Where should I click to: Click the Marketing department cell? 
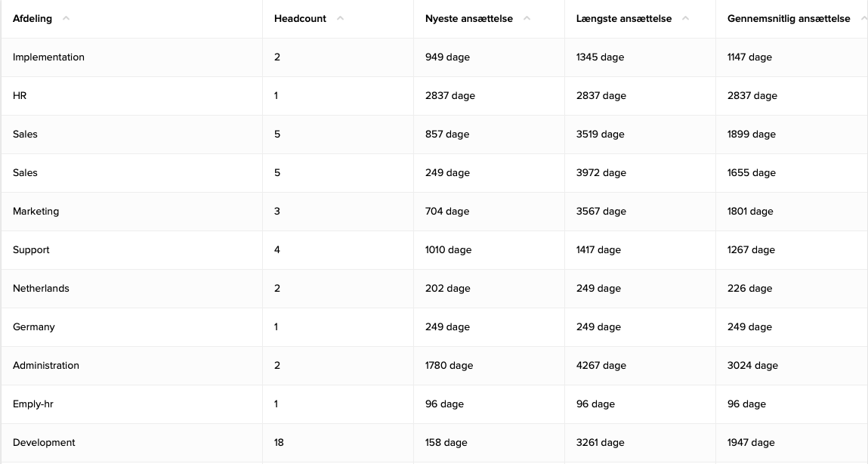[x=36, y=212]
